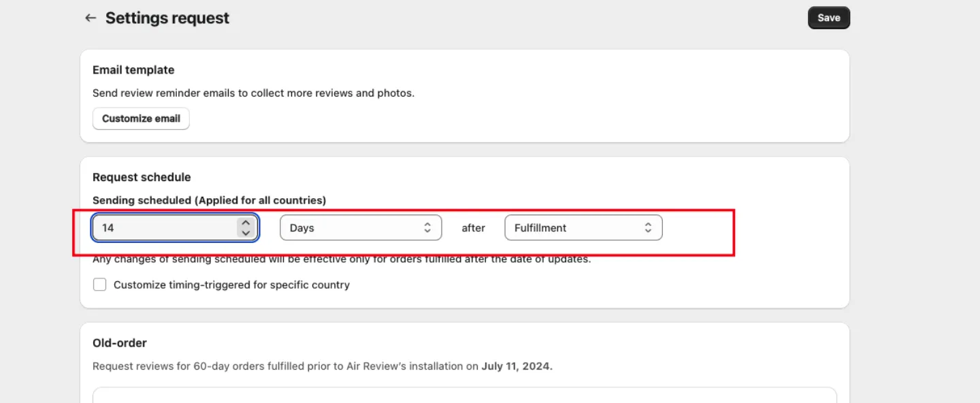This screenshot has width=980, height=403.
Task: Open the Customize email editor
Action: [141, 118]
